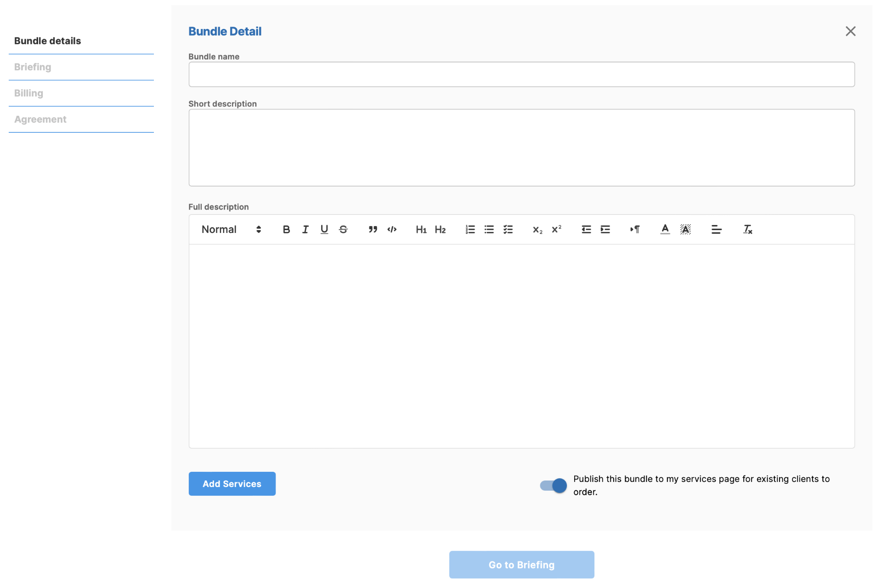Insert a blockquote
Viewport: 882px width, 588px height.
(x=373, y=229)
